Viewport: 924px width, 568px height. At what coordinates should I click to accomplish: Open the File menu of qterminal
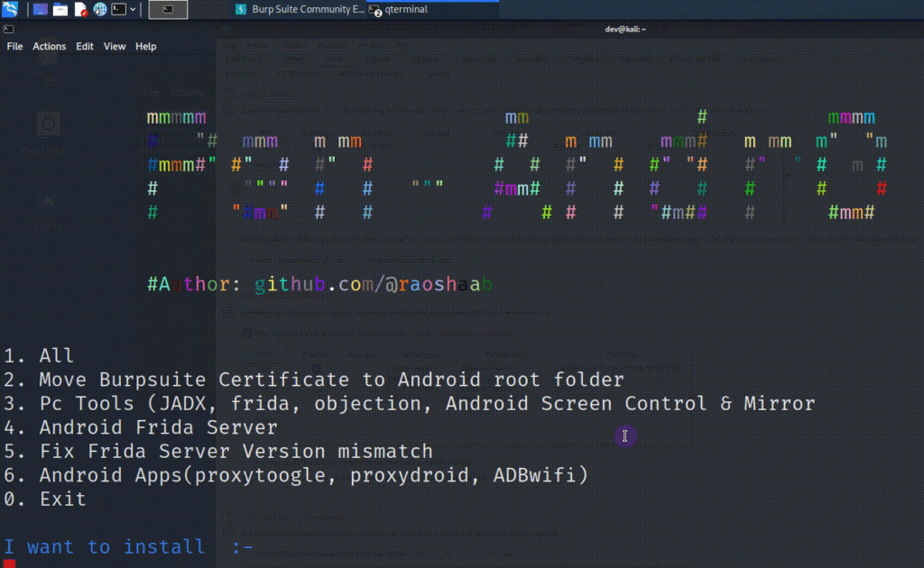14,46
